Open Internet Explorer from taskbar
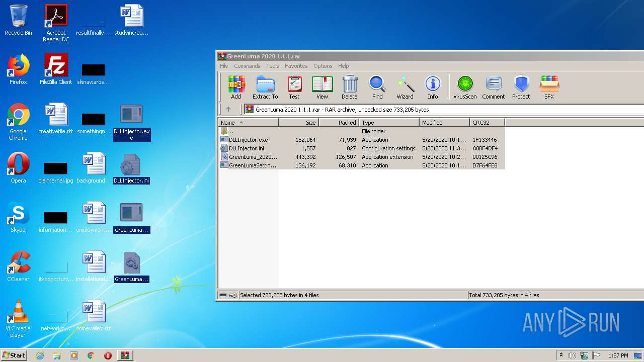 tap(40, 355)
